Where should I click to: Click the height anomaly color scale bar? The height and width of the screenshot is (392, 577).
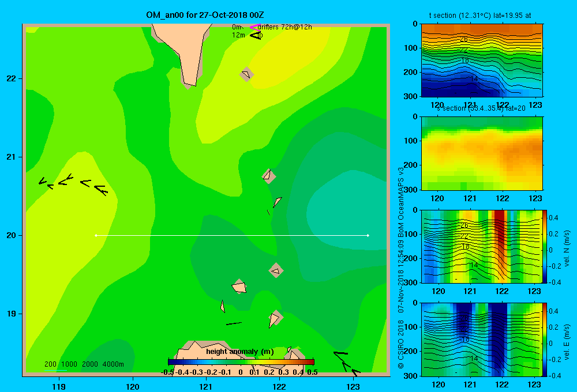241,362
